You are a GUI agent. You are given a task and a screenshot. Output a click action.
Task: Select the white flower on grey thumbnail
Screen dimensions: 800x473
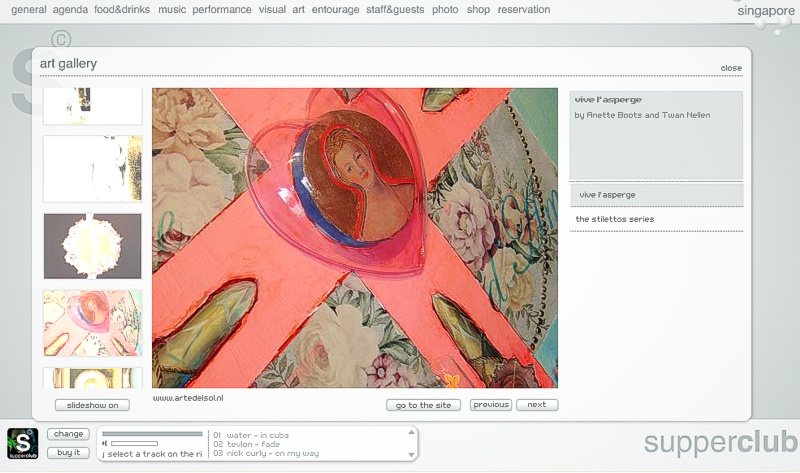point(92,246)
